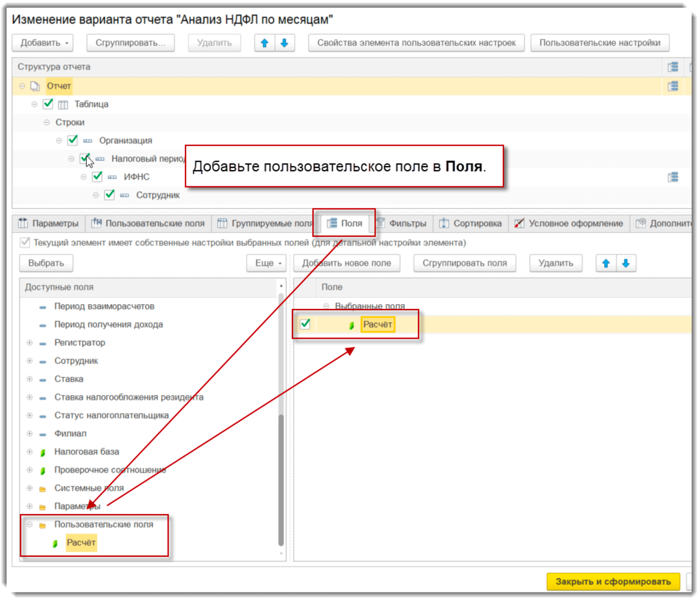The height and width of the screenshot is (601, 700).
Task: Click the icon in Структура отчета header column
Action: [673, 67]
